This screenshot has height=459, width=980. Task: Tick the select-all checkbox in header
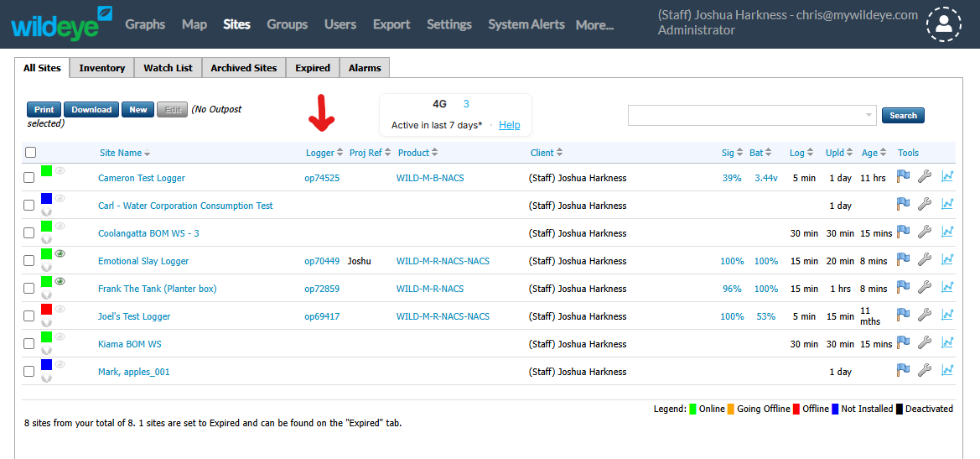coord(30,153)
